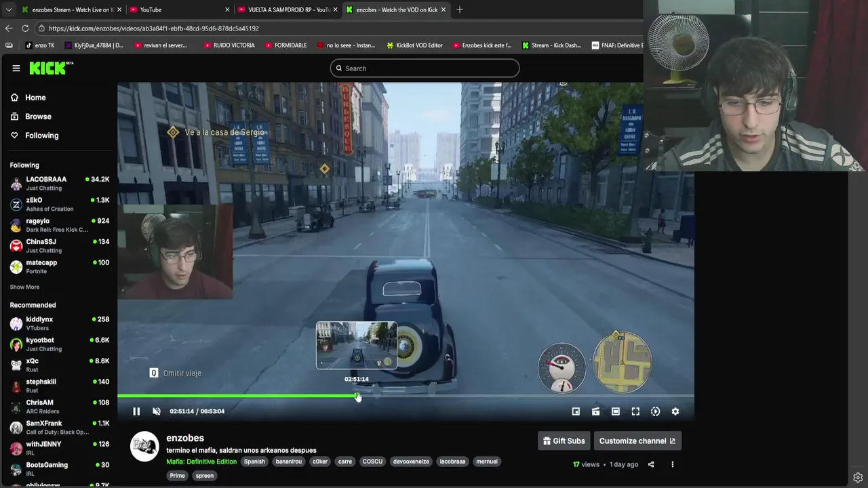
Task: Click the matecapp avatar in the sidebar
Action: pyautogui.click(x=16, y=267)
